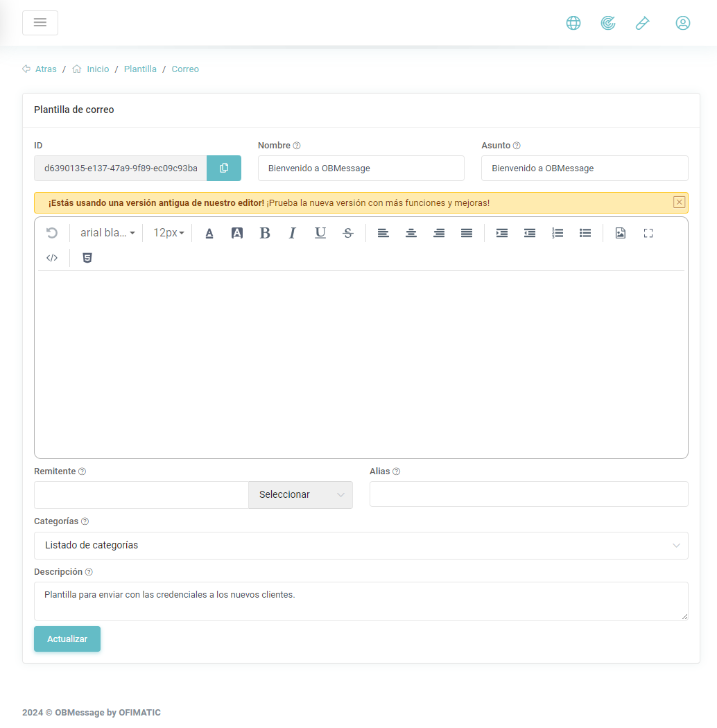Center align the text
The height and width of the screenshot is (728, 717).
pos(411,233)
